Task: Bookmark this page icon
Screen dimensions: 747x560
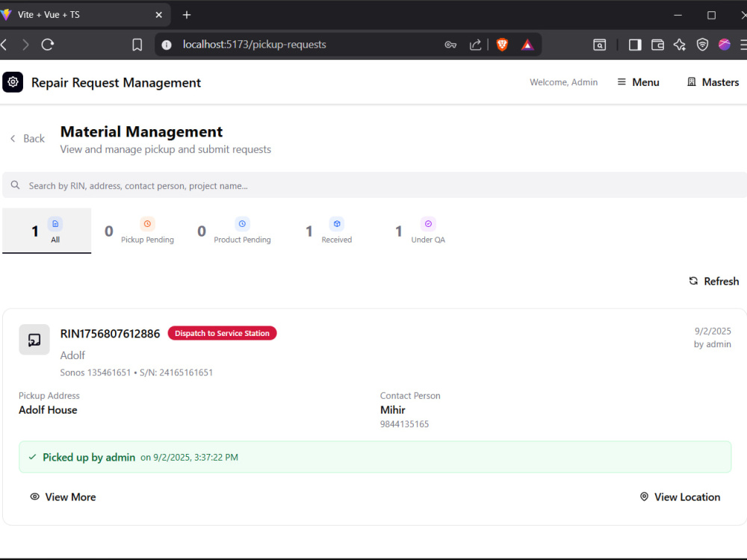Action: click(x=137, y=45)
